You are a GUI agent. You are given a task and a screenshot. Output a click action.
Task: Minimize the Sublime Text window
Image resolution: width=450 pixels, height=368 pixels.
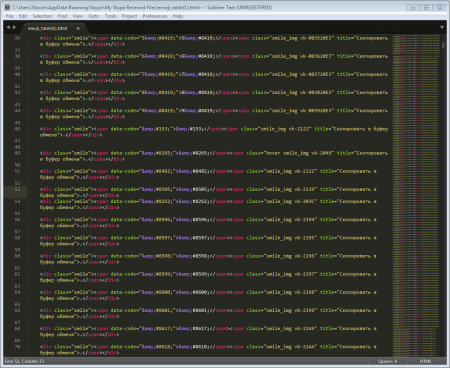pos(413,7)
